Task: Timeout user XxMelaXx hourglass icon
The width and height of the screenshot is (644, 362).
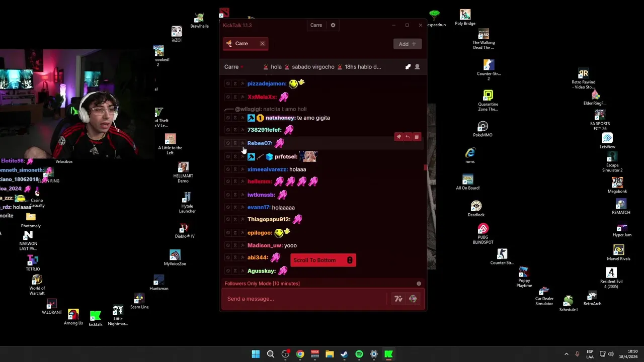Action: coord(235,97)
